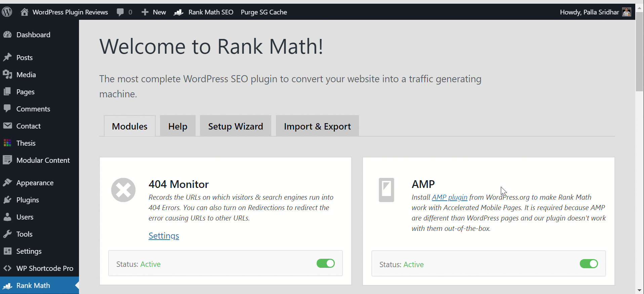
Task: Expand the Appearance sidebar menu
Action: tap(35, 183)
